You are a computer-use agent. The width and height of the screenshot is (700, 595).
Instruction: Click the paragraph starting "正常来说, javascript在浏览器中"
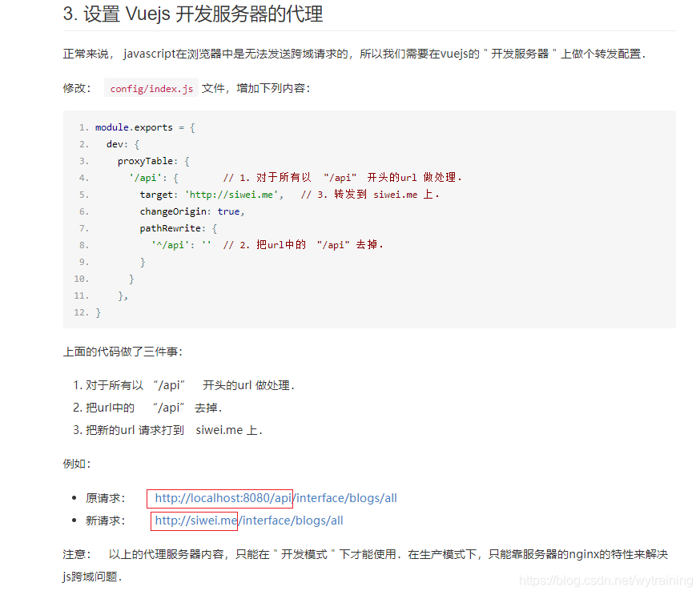point(354,54)
